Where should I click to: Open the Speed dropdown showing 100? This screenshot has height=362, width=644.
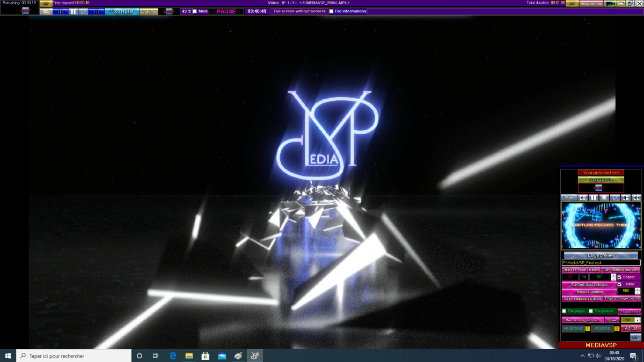(x=637, y=320)
